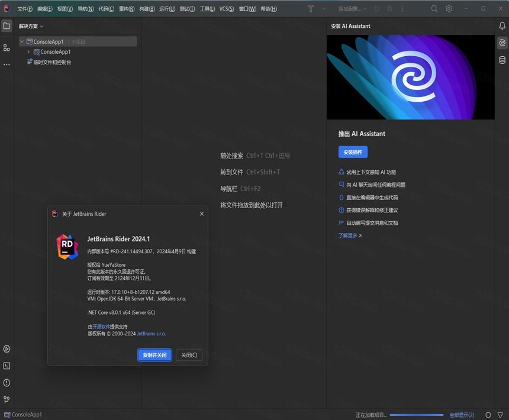Open the Run menu
This screenshot has width=509, height=420.
tap(167, 9)
